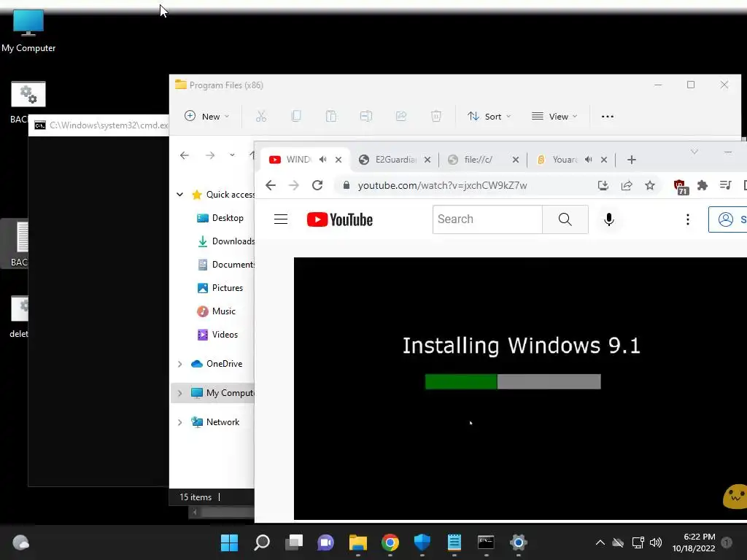Open YouTube settings three-dot menu
Screen dimensions: 747x560
click(x=687, y=219)
